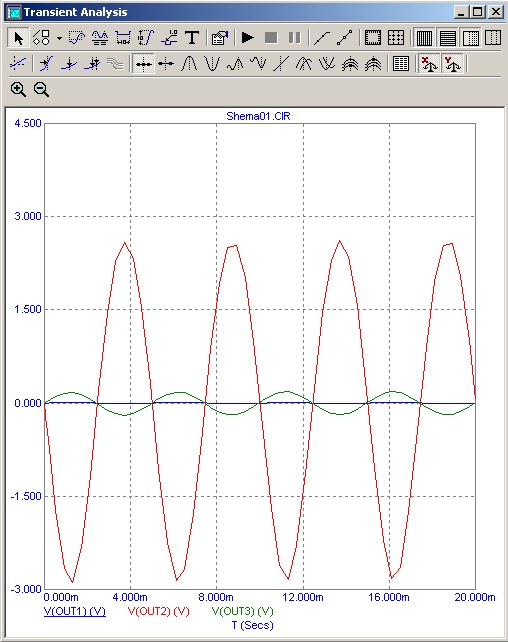The image size is (508, 642).
Task: Select the V(OUT1) (V) waveform label
Action: [75, 611]
